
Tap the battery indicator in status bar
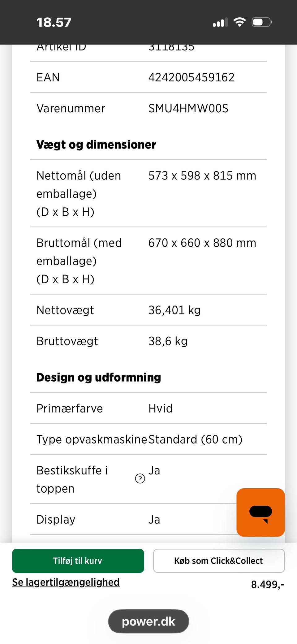pyautogui.click(x=262, y=22)
